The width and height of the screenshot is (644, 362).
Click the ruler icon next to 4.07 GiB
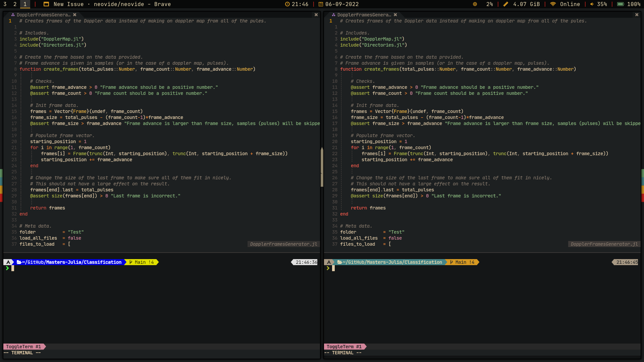point(506,4)
